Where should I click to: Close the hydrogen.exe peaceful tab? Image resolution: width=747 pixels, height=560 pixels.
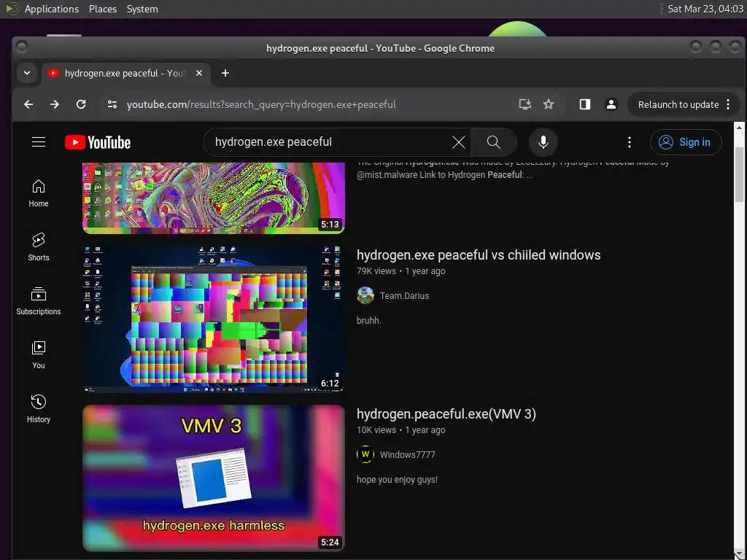199,73
